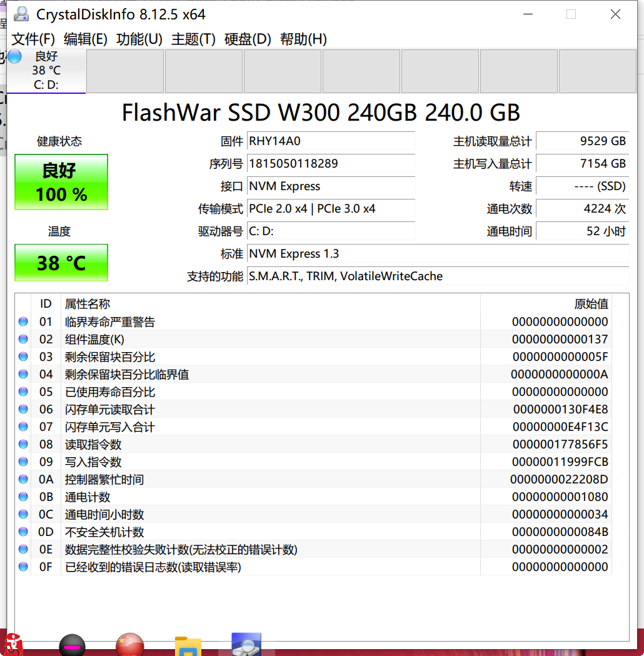Click the status circle of row 0B 通电计数
This screenshot has width=644, height=656.
point(23,497)
